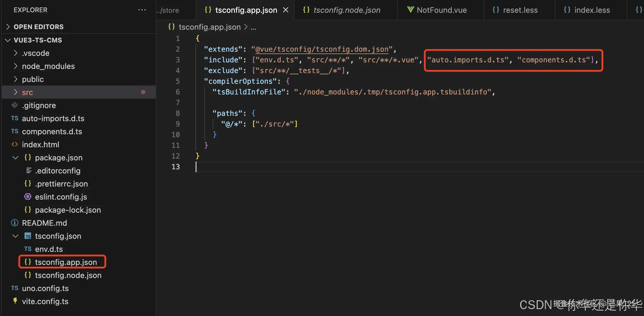Open components.d.ts from the file tree
644x316 pixels.
[52, 131]
